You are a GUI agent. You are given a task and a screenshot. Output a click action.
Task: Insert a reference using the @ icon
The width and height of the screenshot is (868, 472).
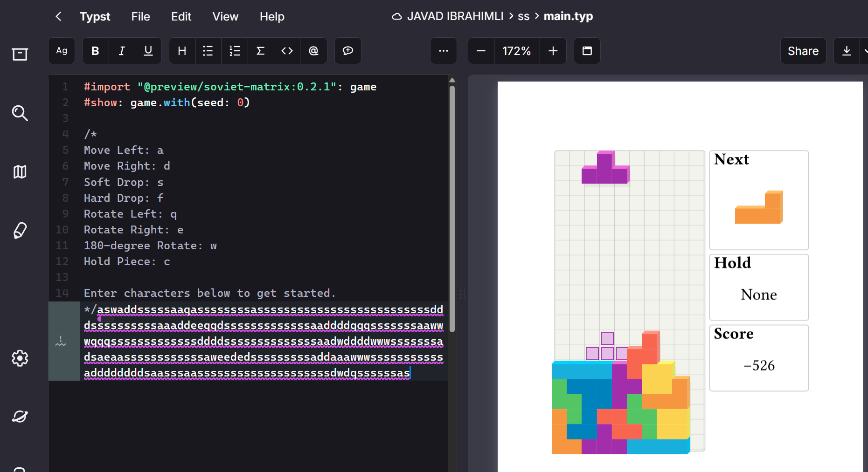tap(313, 51)
